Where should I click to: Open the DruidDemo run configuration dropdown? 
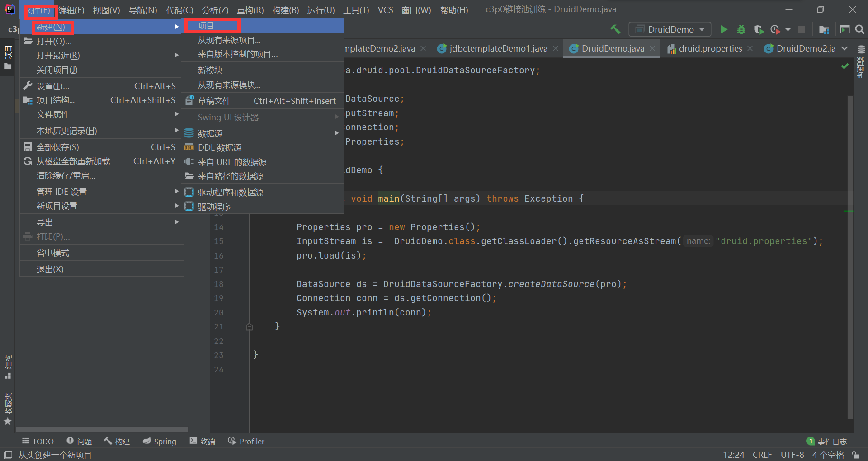click(x=670, y=29)
